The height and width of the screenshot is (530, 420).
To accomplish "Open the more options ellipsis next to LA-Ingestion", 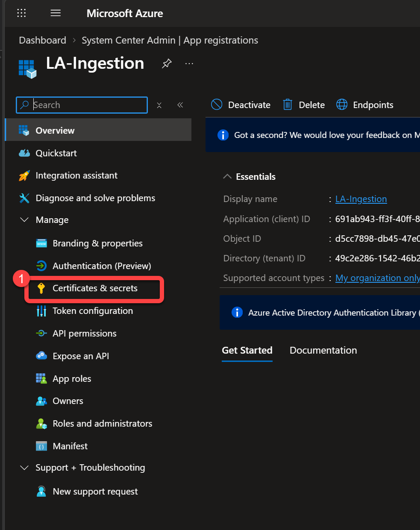I will click(x=189, y=64).
